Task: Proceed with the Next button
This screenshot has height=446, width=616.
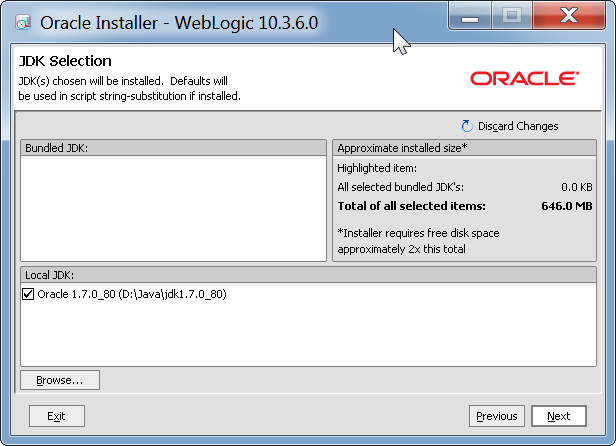Action: click(x=559, y=416)
